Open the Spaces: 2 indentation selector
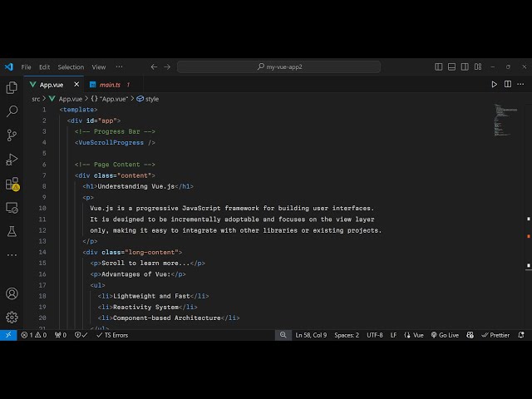The height and width of the screenshot is (399, 532). point(347,335)
